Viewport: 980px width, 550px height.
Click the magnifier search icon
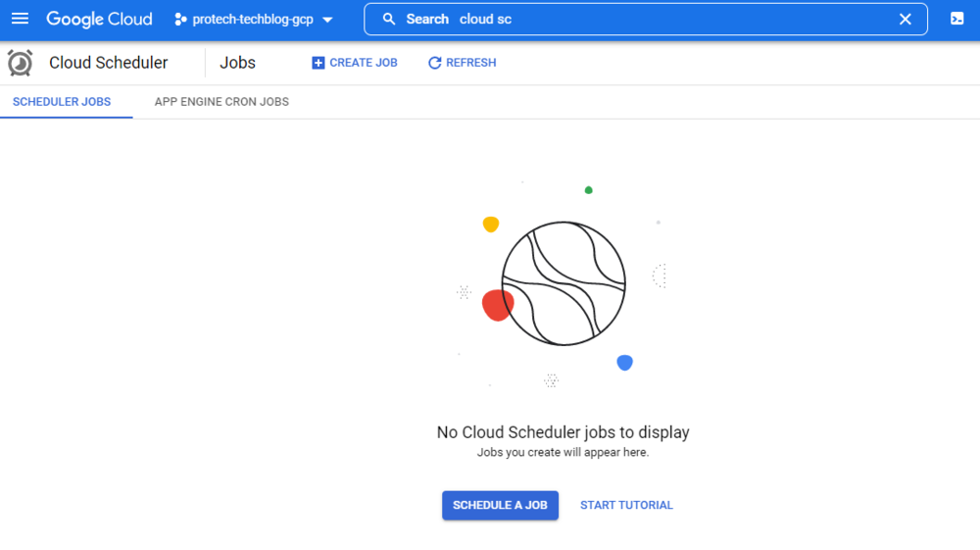coord(389,20)
